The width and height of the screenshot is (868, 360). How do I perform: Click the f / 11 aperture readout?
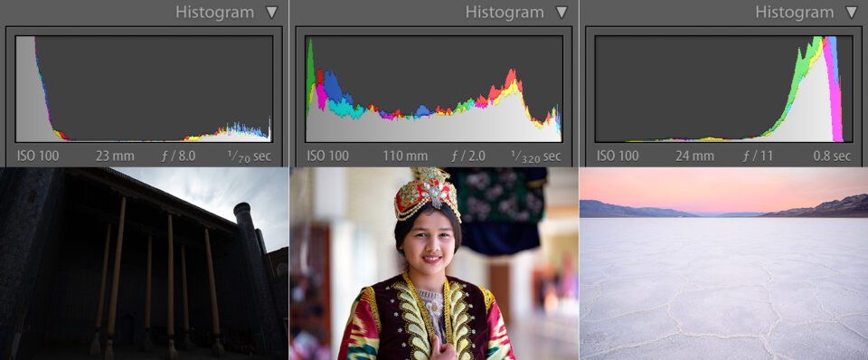[x=759, y=156]
